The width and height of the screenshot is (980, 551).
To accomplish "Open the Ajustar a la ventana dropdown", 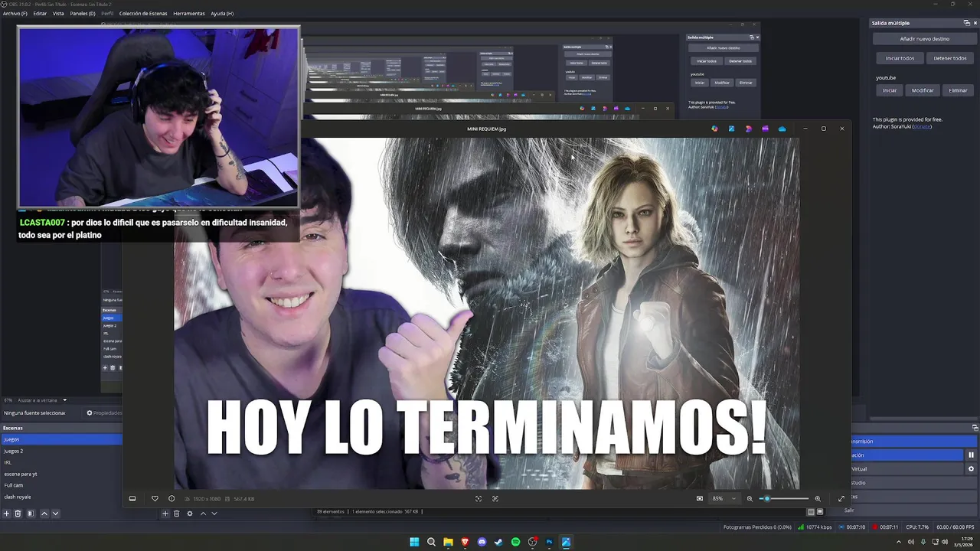I will click(x=42, y=400).
